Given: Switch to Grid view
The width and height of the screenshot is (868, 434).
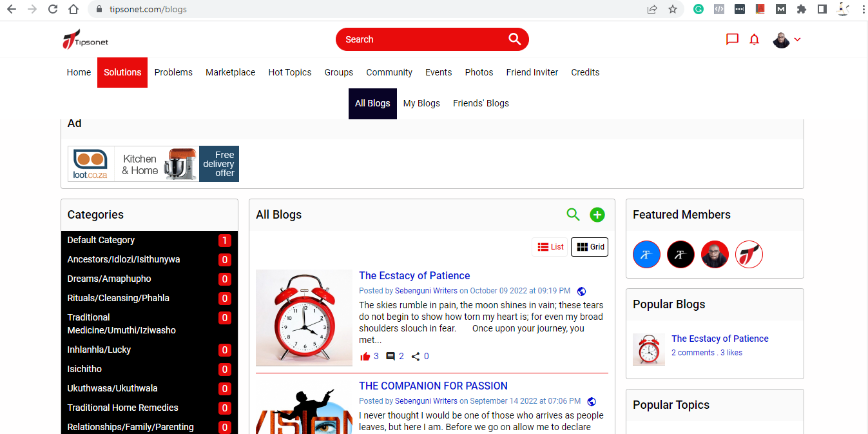Looking at the screenshot, I should point(590,247).
